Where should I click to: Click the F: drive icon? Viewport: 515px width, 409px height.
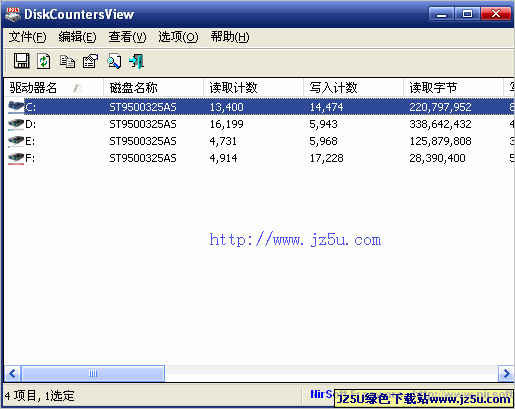16,158
